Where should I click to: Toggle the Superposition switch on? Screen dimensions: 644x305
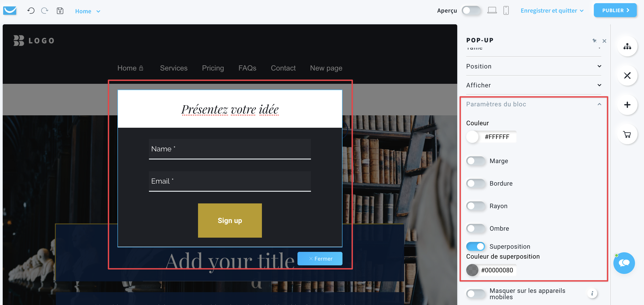476,246
